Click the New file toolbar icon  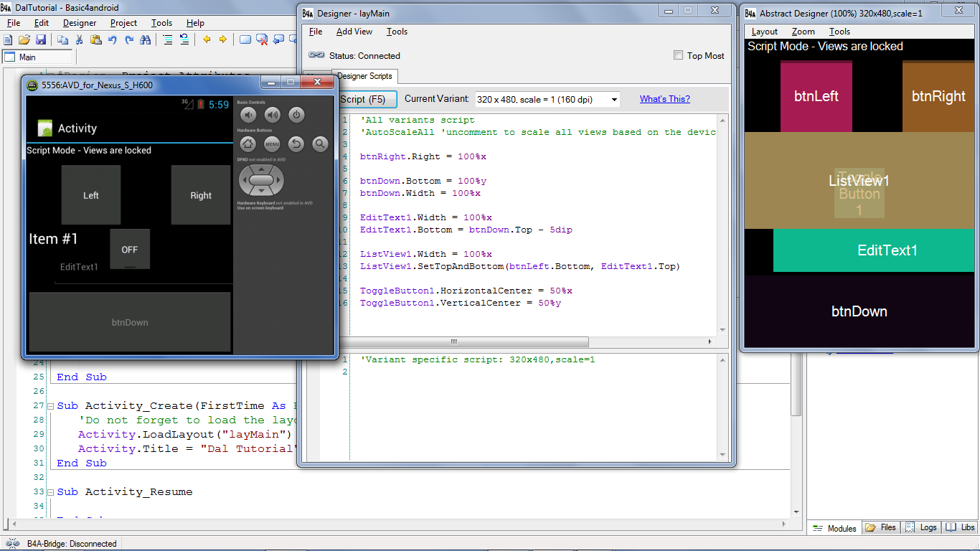[9, 39]
